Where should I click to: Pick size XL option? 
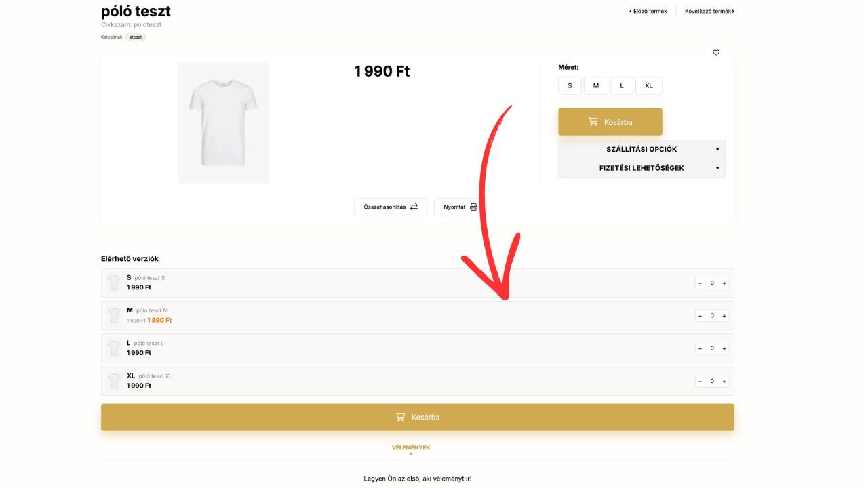pos(649,85)
